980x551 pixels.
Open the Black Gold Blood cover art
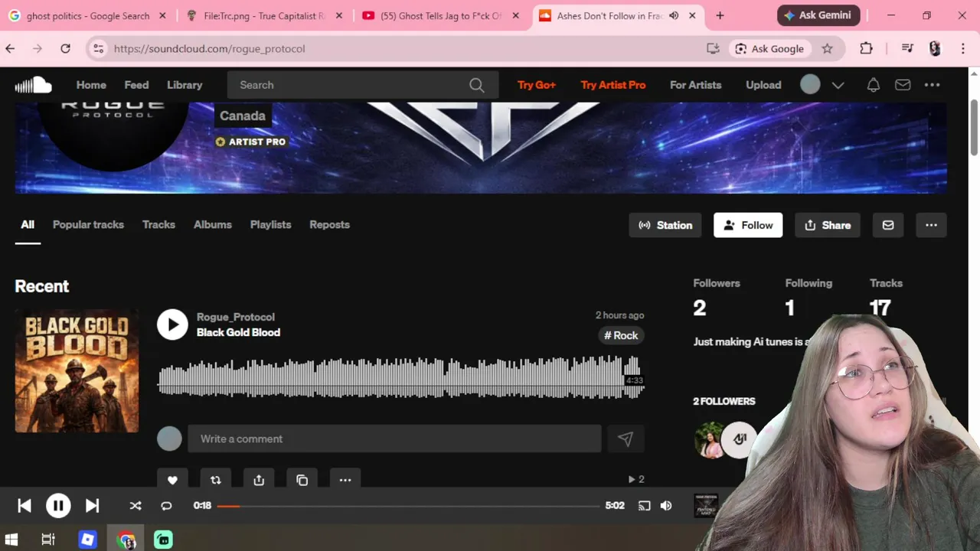77,371
